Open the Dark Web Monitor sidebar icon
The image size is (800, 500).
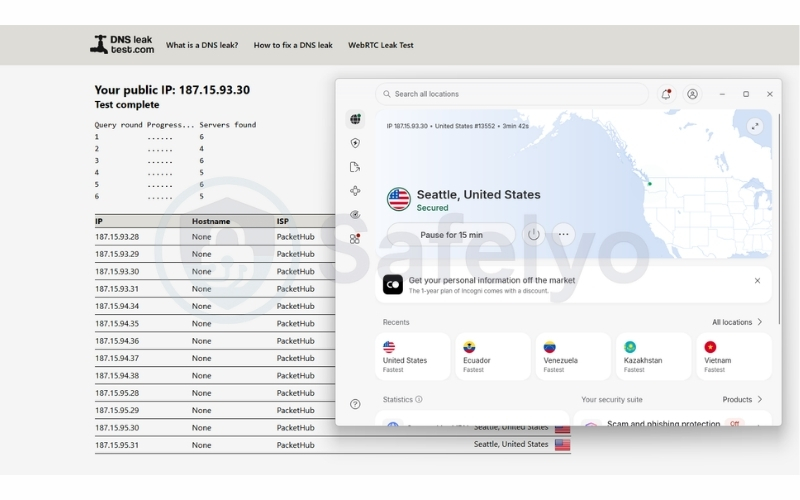coord(355,215)
